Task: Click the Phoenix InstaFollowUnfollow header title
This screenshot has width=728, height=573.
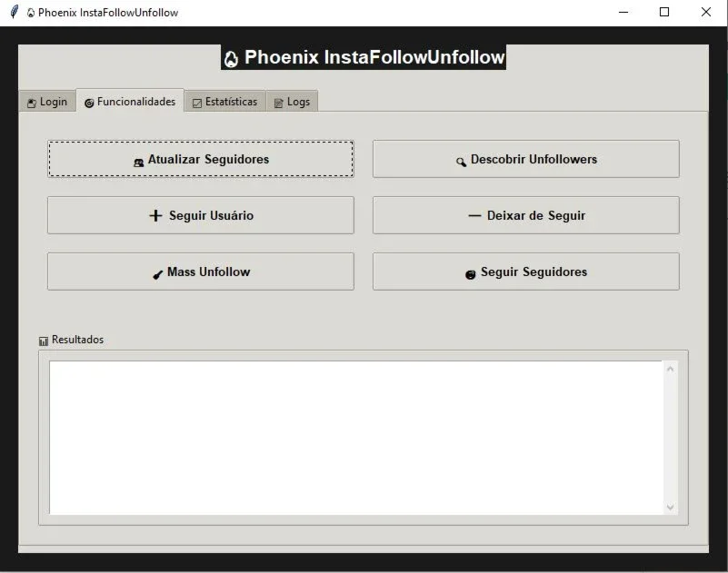Action: click(x=364, y=57)
